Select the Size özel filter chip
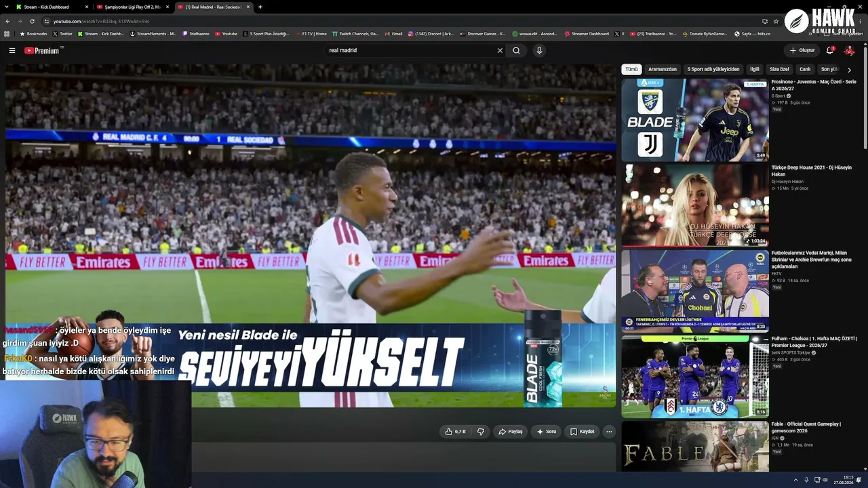Viewport: 868px width, 488px height. tap(779, 69)
